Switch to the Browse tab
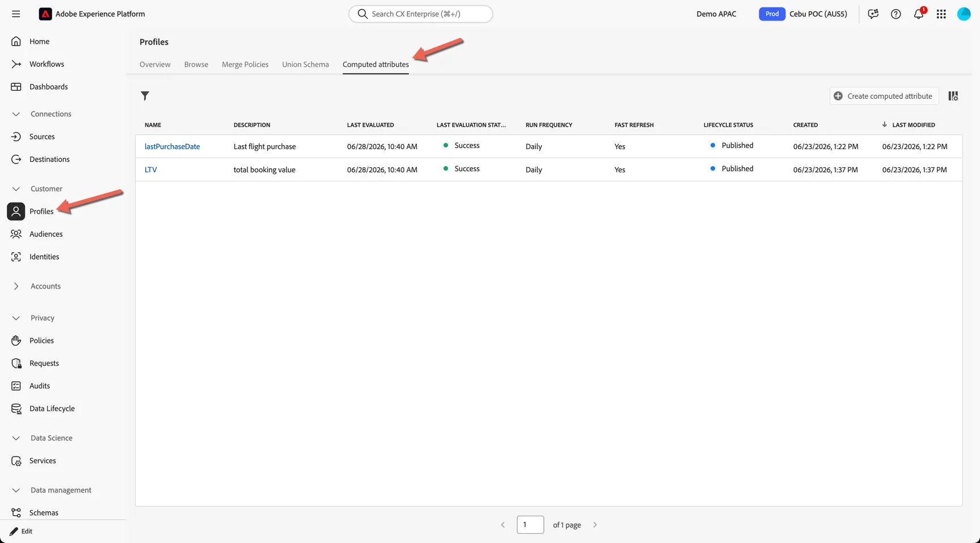Viewport: 980px width, 543px height. click(x=196, y=65)
